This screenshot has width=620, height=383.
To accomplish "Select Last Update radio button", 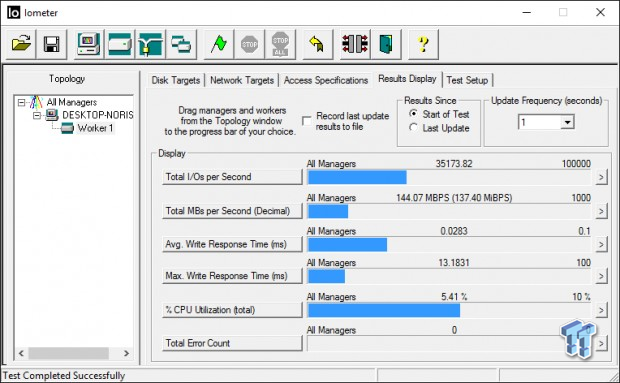I will (x=413, y=128).
